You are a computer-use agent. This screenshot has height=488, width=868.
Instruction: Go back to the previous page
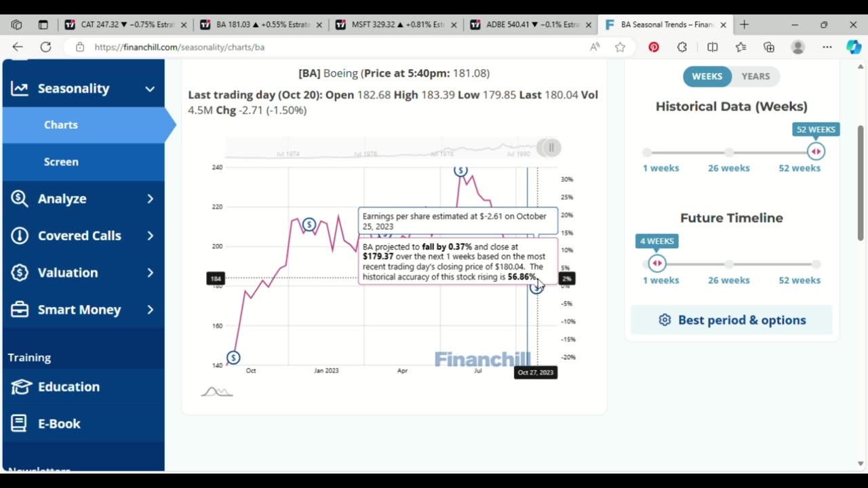(18, 47)
